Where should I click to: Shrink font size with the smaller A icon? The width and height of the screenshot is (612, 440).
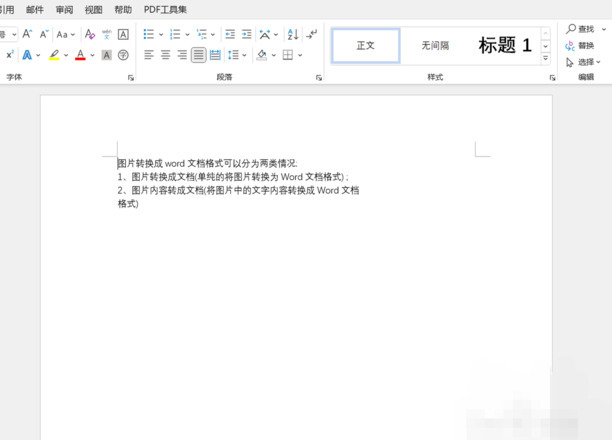click(x=44, y=34)
